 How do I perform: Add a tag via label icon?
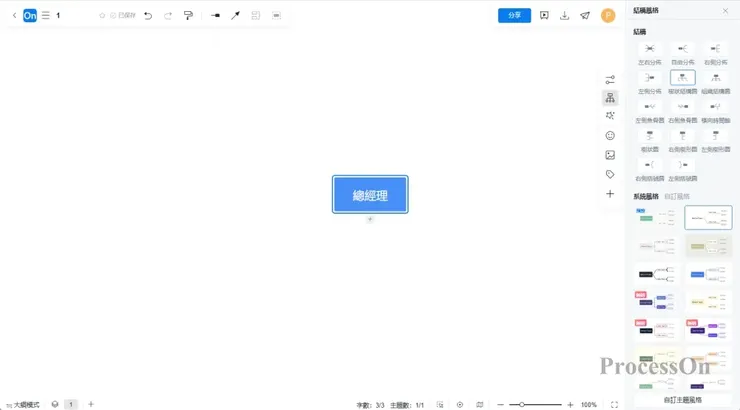pos(610,174)
